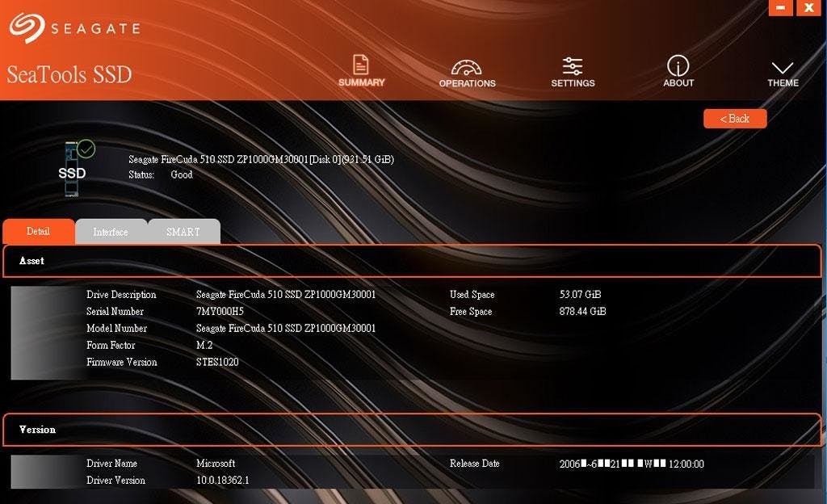Screen dimensions: 827x504
Task: Go back with the Back button
Action: tap(735, 119)
